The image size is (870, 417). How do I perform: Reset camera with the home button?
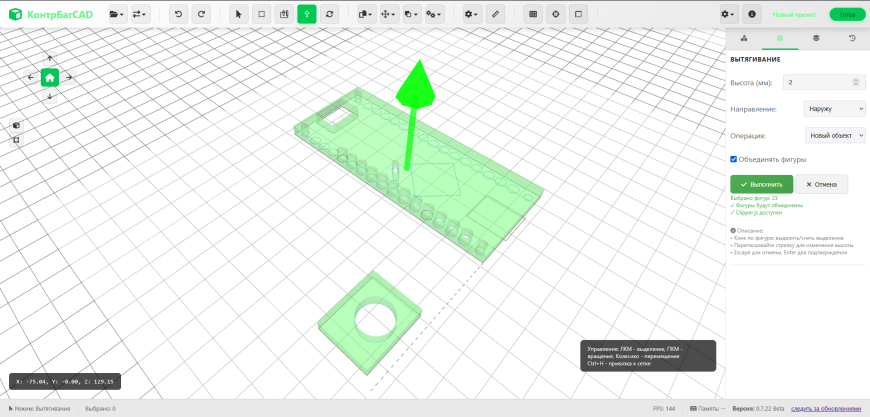click(x=50, y=78)
